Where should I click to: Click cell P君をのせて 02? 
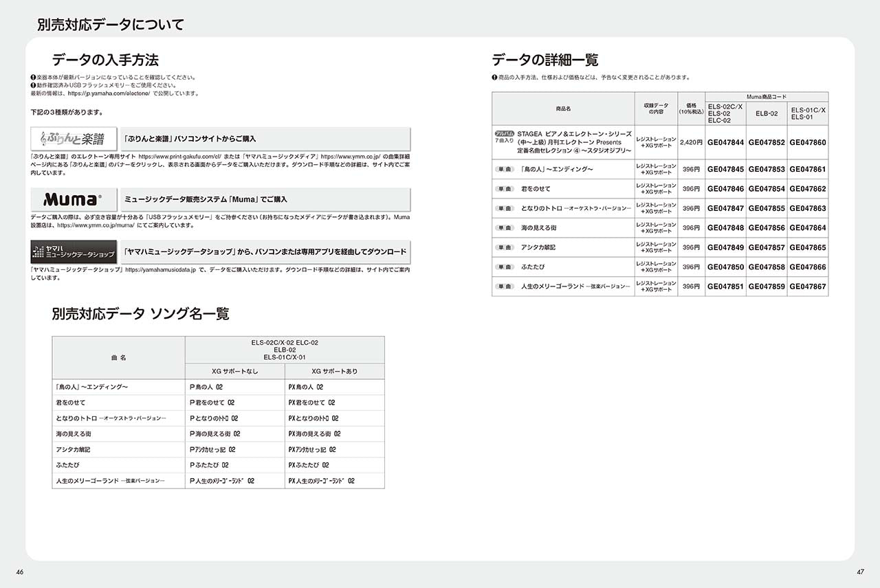235,403
